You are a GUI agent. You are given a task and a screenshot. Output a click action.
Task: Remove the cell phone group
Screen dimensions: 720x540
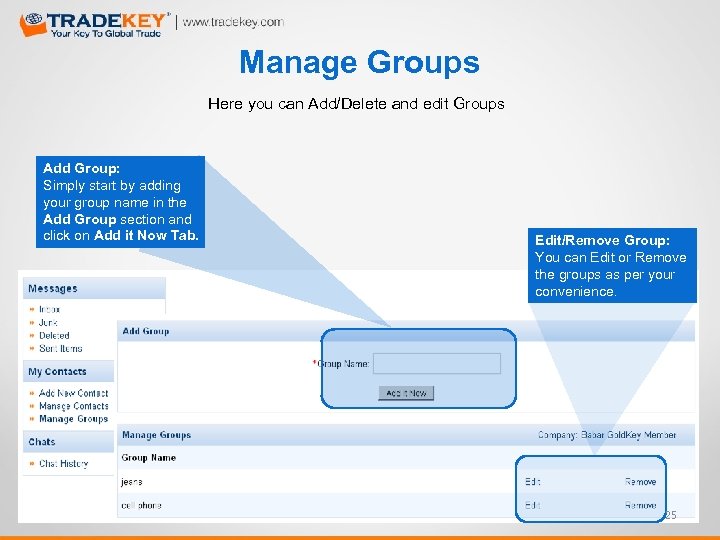[x=640, y=506]
